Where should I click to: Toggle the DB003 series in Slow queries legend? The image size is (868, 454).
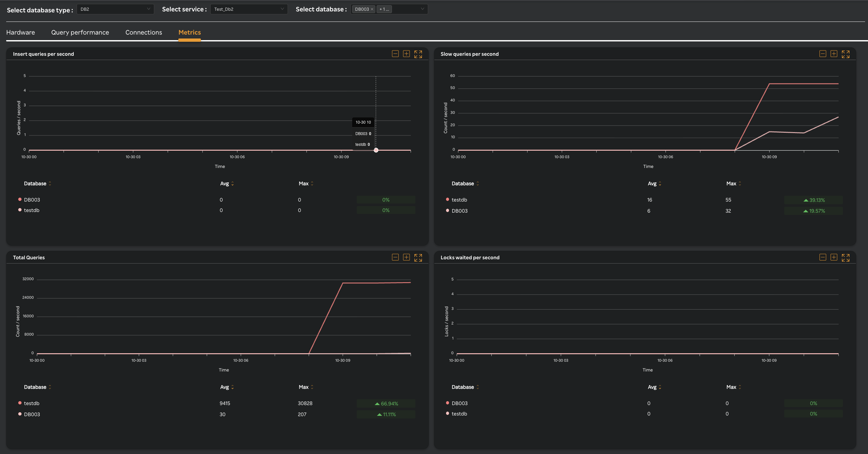[x=459, y=211]
